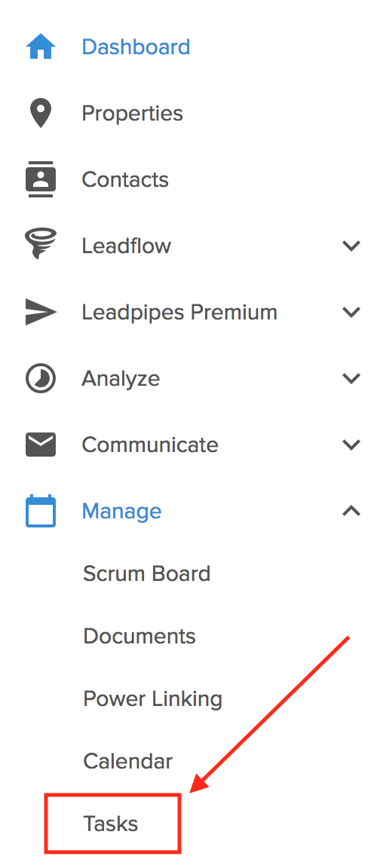Select the Leadpipes paper plane icon
This screenshot has width=374, height=868.
41,312
